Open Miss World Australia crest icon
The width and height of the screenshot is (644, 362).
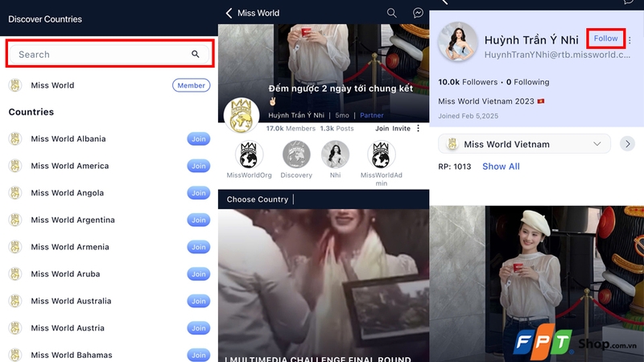coord(15,301)
